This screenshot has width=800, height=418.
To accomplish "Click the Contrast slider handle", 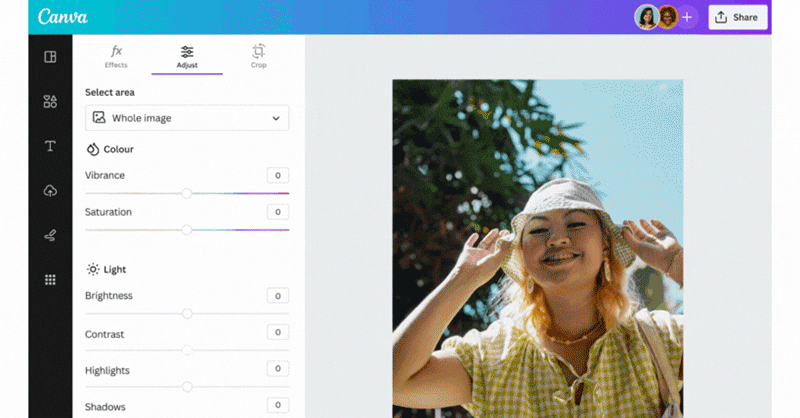I will [x=187, y=350].
